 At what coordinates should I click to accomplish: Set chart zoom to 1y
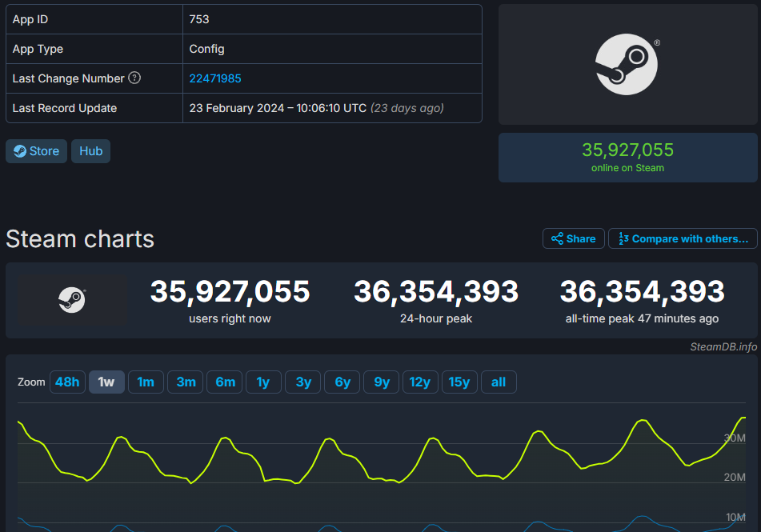[263, 382]
